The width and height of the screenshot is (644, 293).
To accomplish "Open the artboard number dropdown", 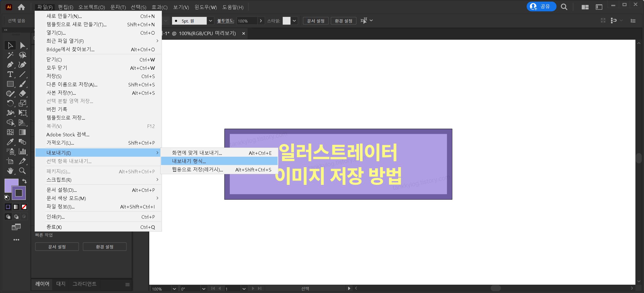I will point(244,289).
